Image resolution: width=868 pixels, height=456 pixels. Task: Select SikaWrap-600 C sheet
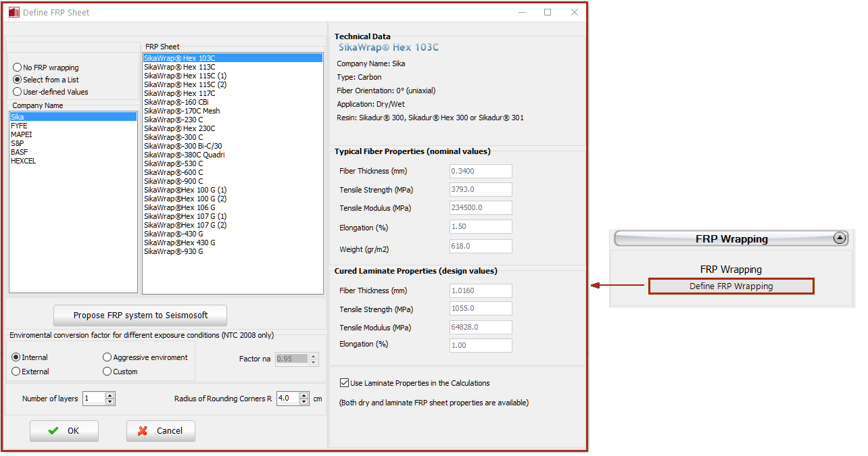point(233,172)
